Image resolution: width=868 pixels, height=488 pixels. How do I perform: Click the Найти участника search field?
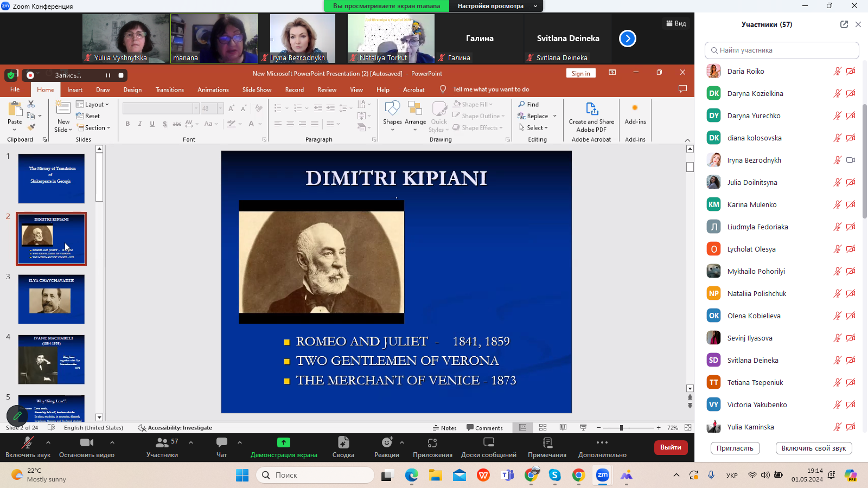(782, 50)
